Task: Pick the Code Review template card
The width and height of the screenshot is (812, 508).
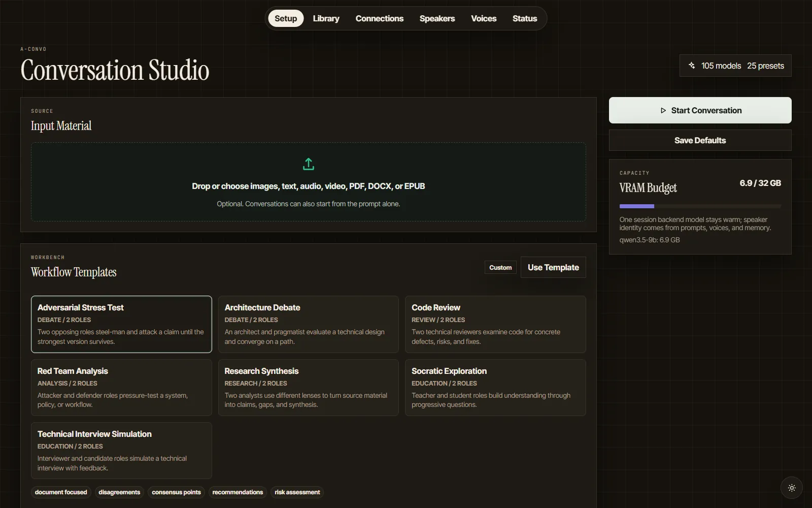Action: pyautogui.click(x=495, y=324)
